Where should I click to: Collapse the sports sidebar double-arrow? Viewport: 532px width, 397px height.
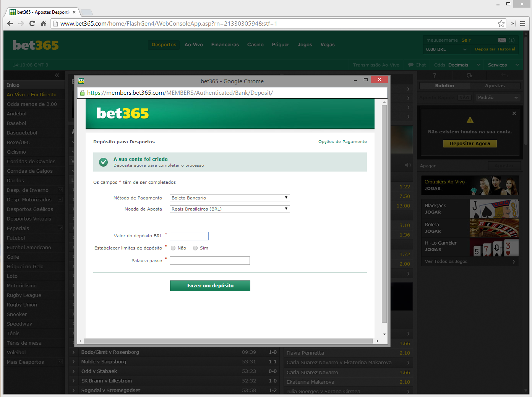(x=57, y=75)
